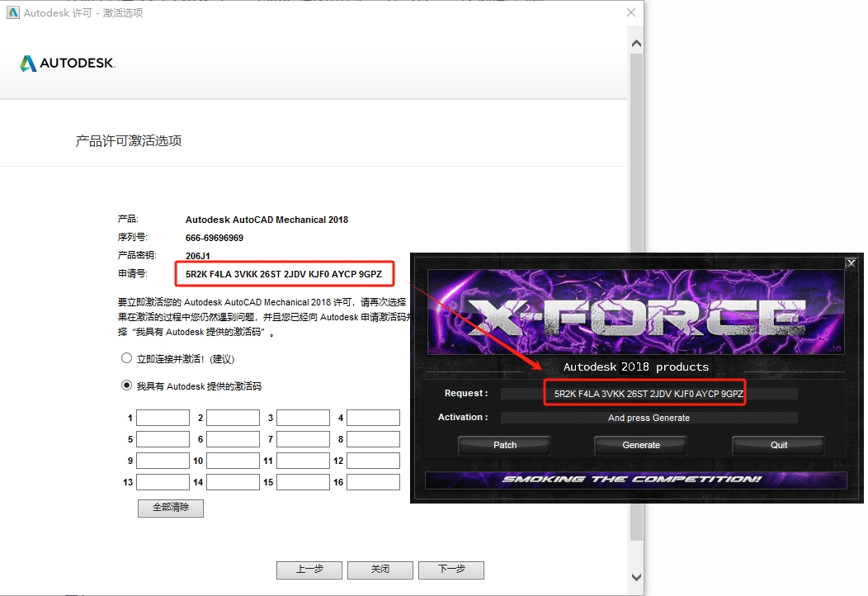Click product name Autodesk AutoCAD Mechanical 2018
This screenshot has height=596, width=868.
point(267,220)
